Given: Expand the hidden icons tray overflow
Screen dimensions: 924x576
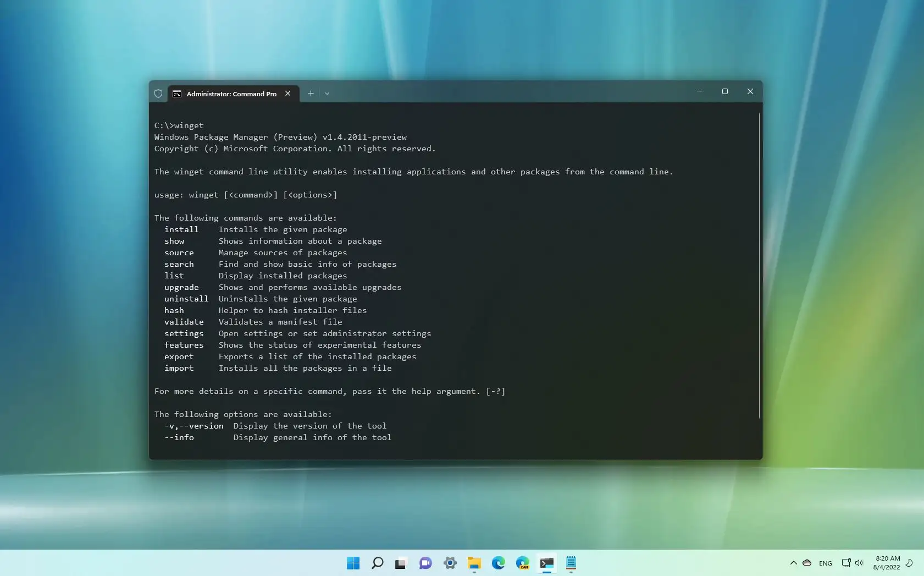Looking at the screenshot, I should [793, 563].
